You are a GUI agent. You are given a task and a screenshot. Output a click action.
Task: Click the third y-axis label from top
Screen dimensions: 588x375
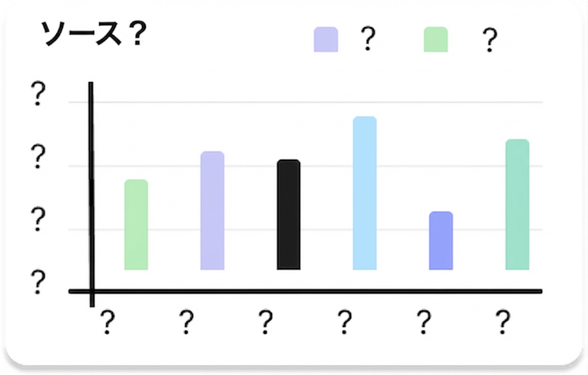[x=39, y=220]
